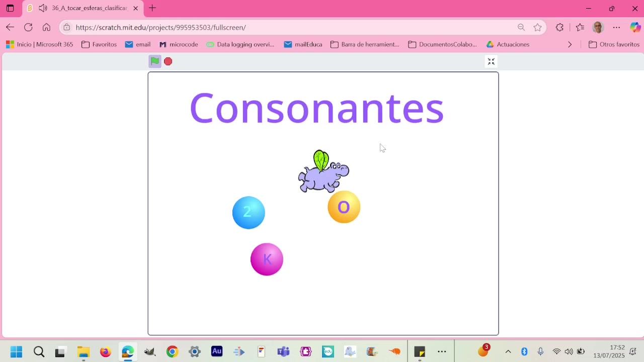
Task: Open Wi-Fi network quick settings
Action: click(556, 351)
